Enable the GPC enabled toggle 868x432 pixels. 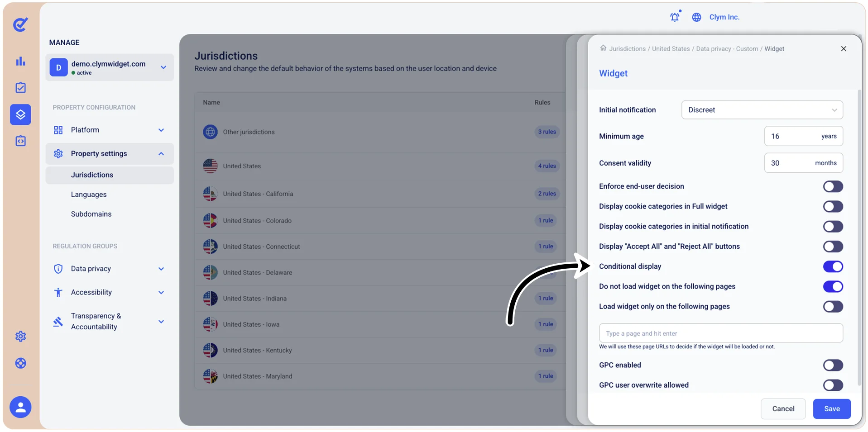833,365
